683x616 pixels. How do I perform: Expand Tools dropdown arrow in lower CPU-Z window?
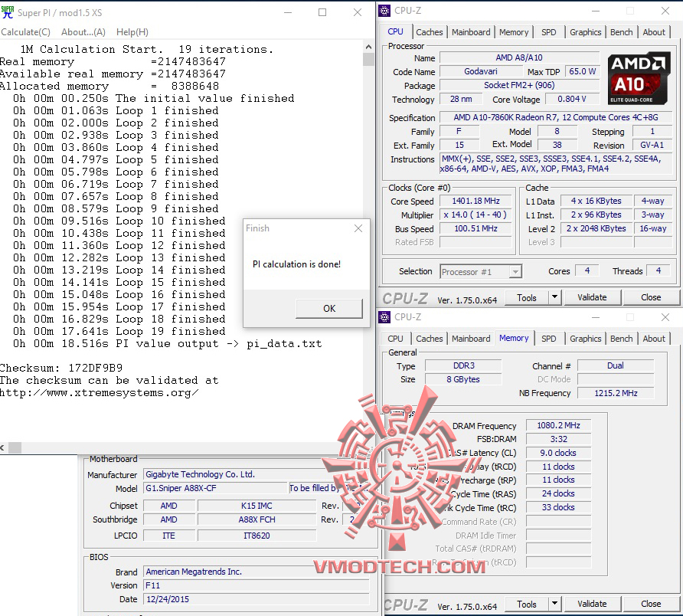tap(554, 605)
